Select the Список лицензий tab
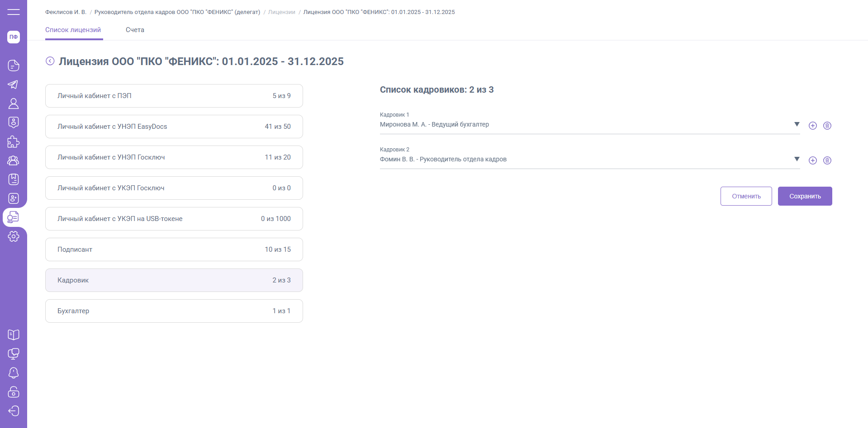Image resolution: width=868 pixels, height=428 pixels. [x=73, y=30]
